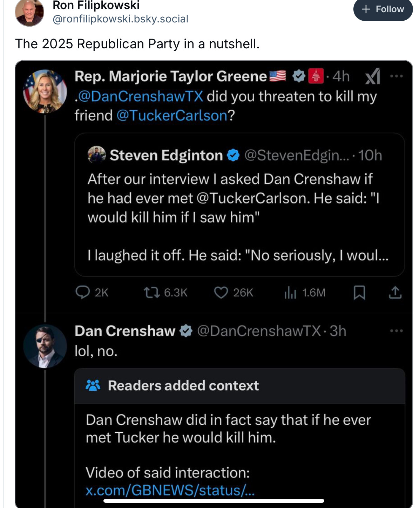This screenshot has height=508, width=420.
Task: Click the Grok icon beside 4h
Action: click(x=372, y=76)
